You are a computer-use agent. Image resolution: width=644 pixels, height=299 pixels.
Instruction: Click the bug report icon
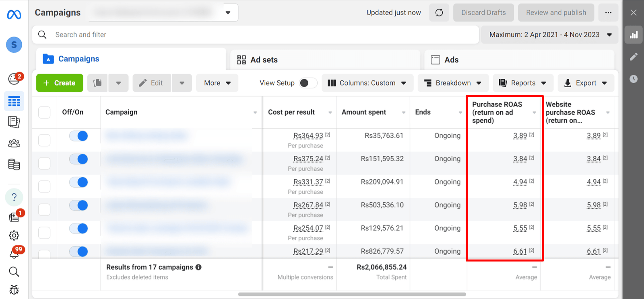(14, 289)
